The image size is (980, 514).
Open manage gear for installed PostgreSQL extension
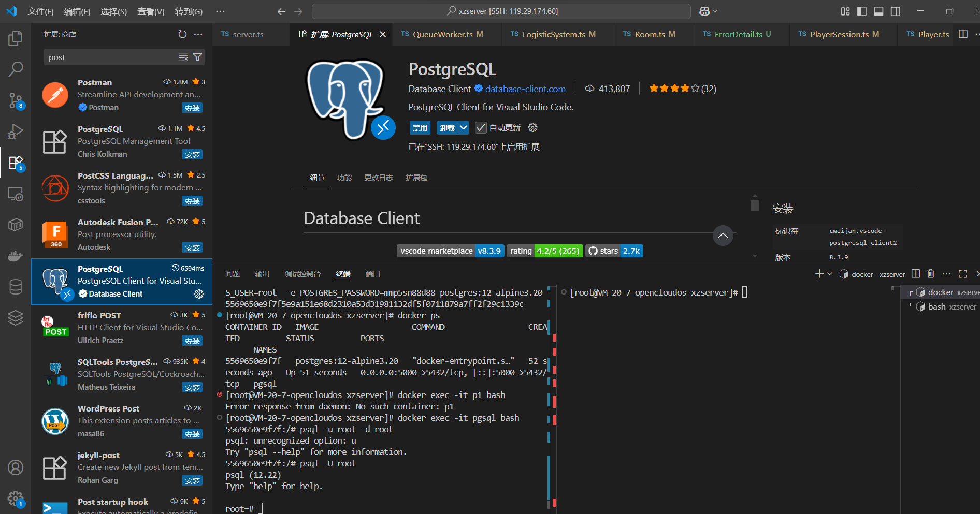pyautogui.click(x=199, y=294)
